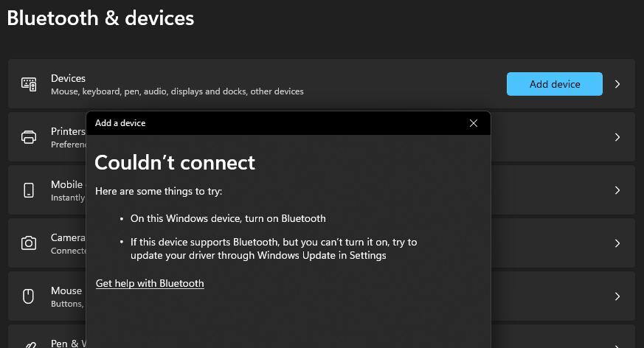The width and height of the screenshot is (644, 348).
Task: Select the Printers entry text
Action: click(x=68, y=131)
